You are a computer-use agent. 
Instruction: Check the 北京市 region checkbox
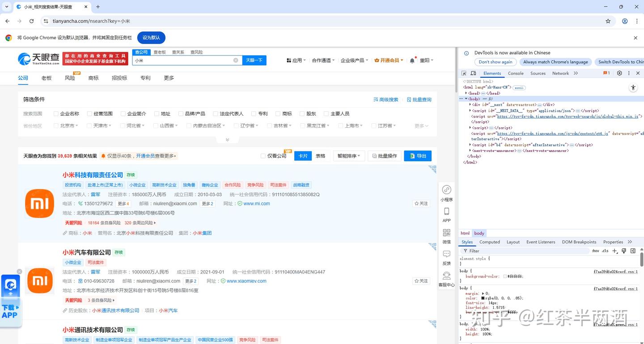point(56,126)
